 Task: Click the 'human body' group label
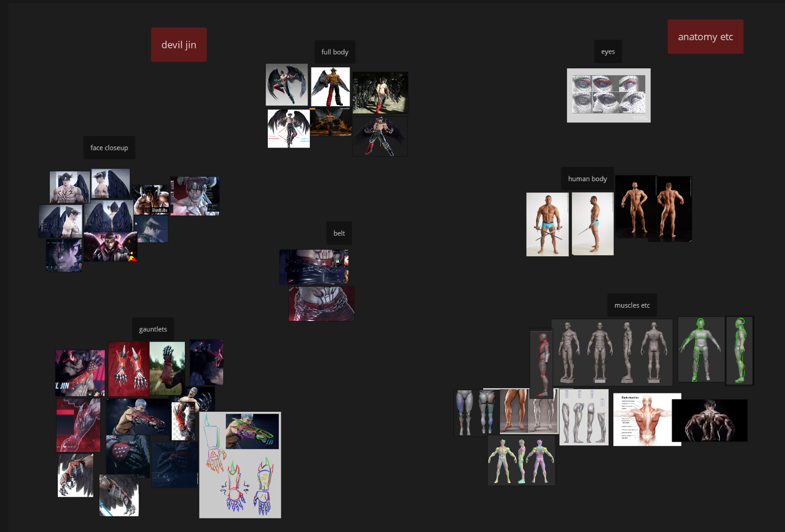(x=588, y=179)
